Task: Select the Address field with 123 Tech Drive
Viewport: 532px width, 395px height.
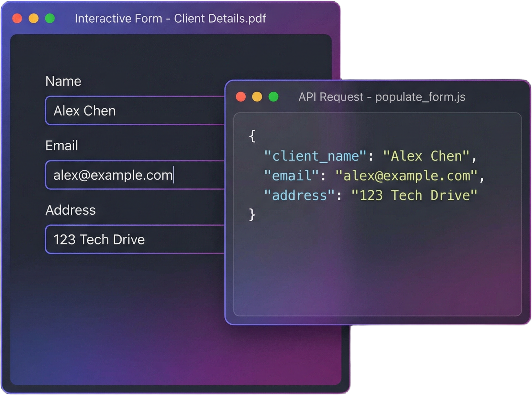Action: (x=134, y=240)
